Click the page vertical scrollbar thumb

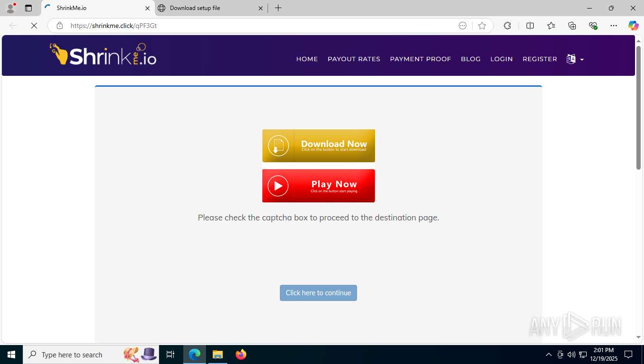[638, 108]
